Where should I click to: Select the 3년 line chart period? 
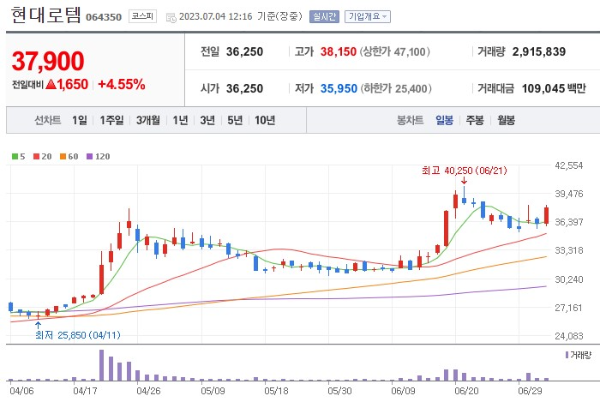click(208, 120)
